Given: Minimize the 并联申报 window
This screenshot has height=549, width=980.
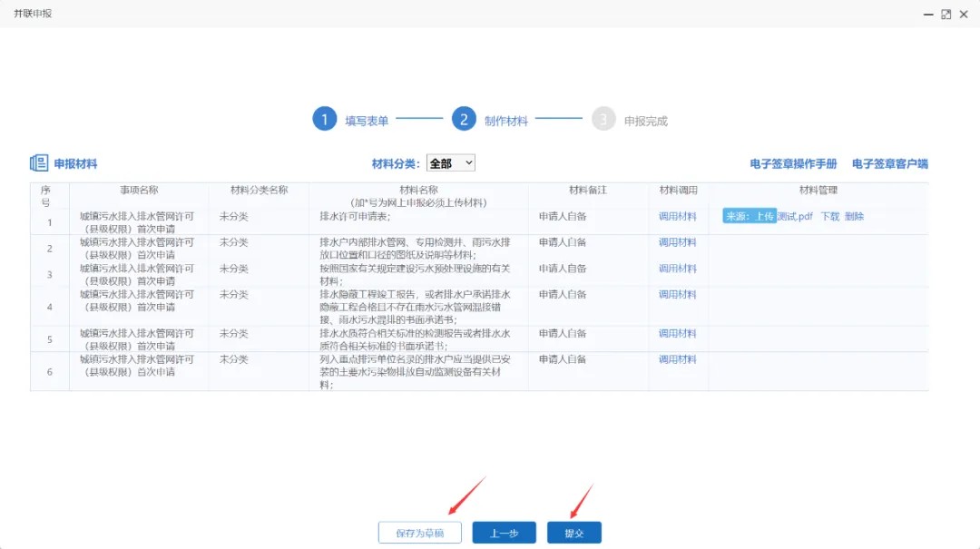Looking at the screenshot, I should click(x=928, y=15).
